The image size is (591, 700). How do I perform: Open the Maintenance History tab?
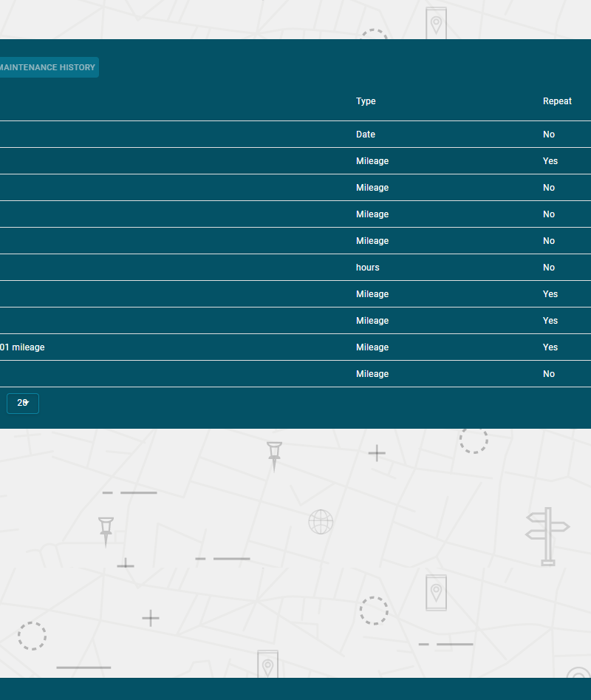[x=48, y=67]
